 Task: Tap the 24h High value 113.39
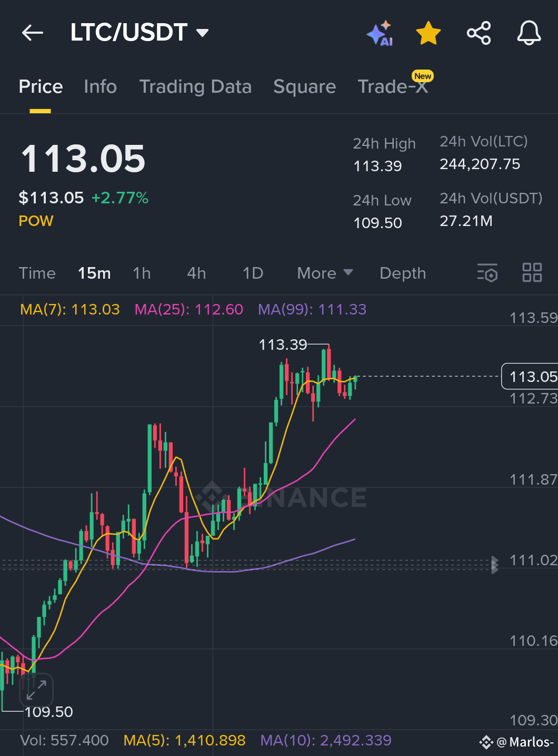[377, 166]
